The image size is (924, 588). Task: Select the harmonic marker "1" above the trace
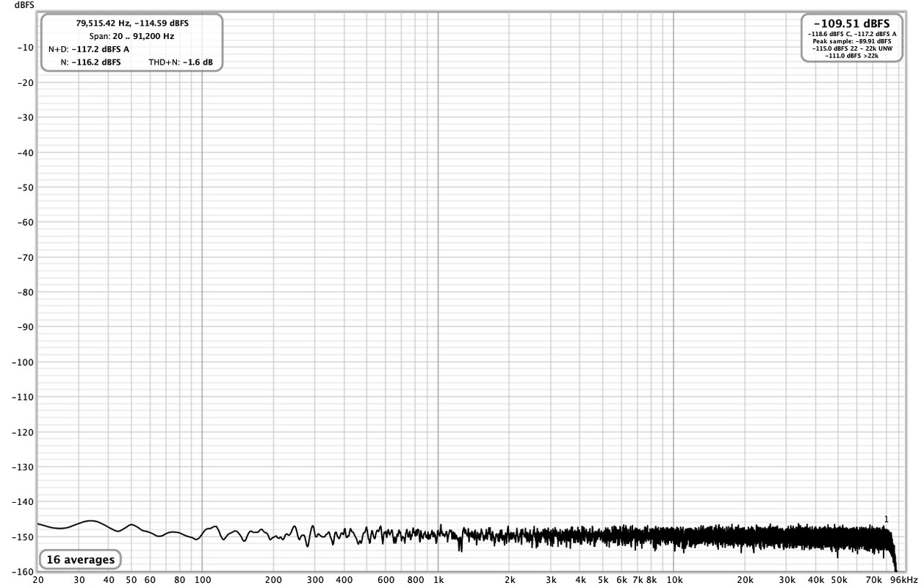tap(886, 520)
